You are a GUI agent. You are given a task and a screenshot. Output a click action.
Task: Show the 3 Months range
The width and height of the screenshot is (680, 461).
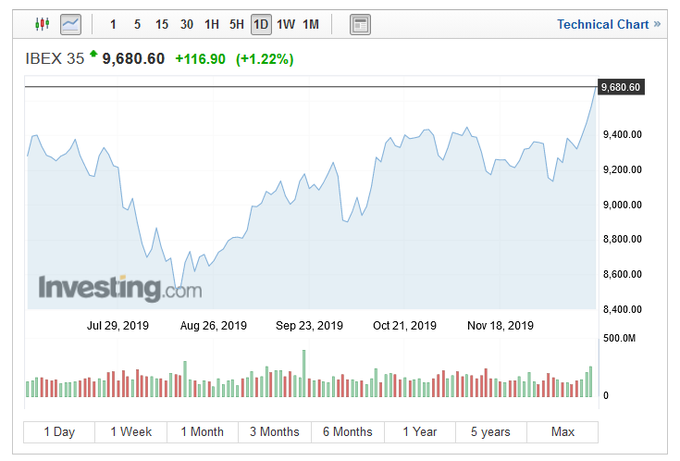point(275,432)
